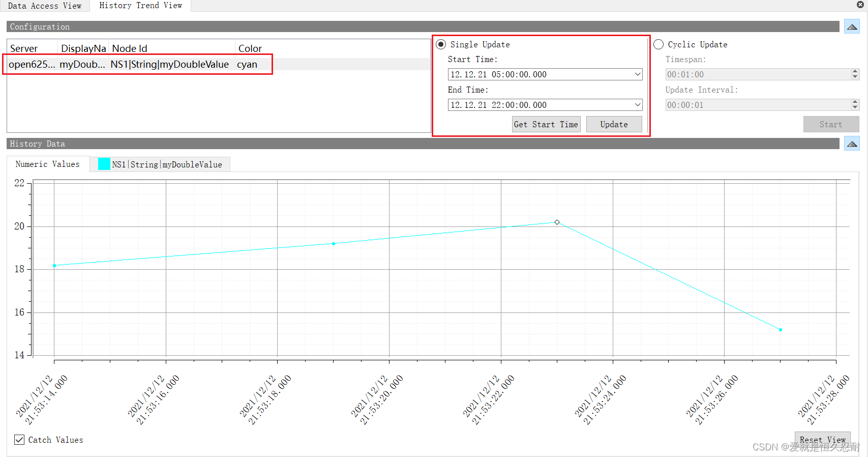Open the End Time dropdown

(x=637, y=105)
